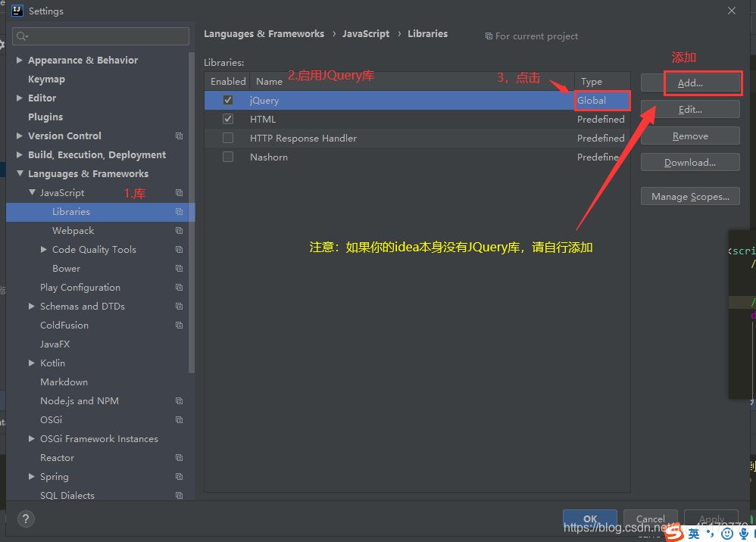Collapse the JavaScript tree node
The width and height of the screenshot is (756, 542).
tap(32, 192)
